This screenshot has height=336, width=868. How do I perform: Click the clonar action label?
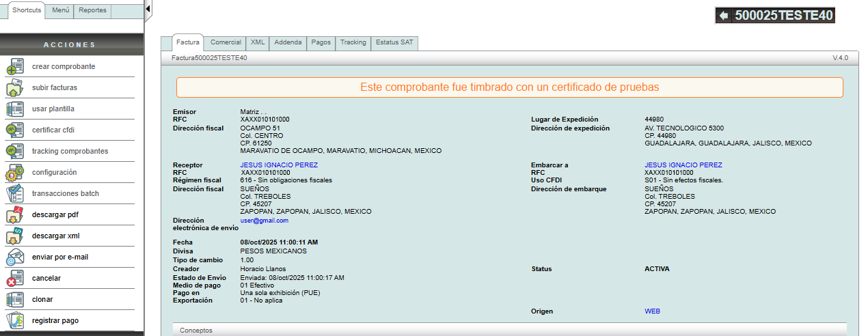point(42,299)
